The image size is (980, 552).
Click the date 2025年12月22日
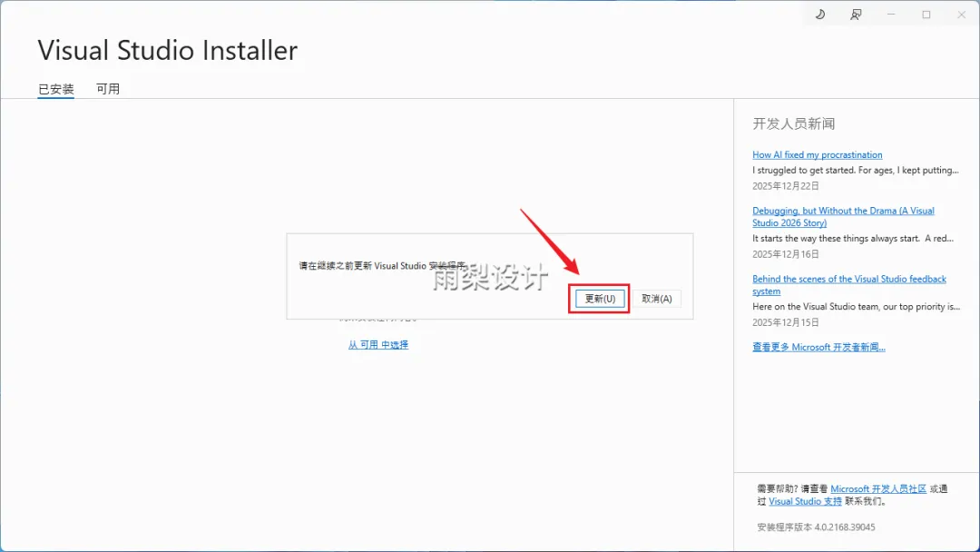[786, 186]
